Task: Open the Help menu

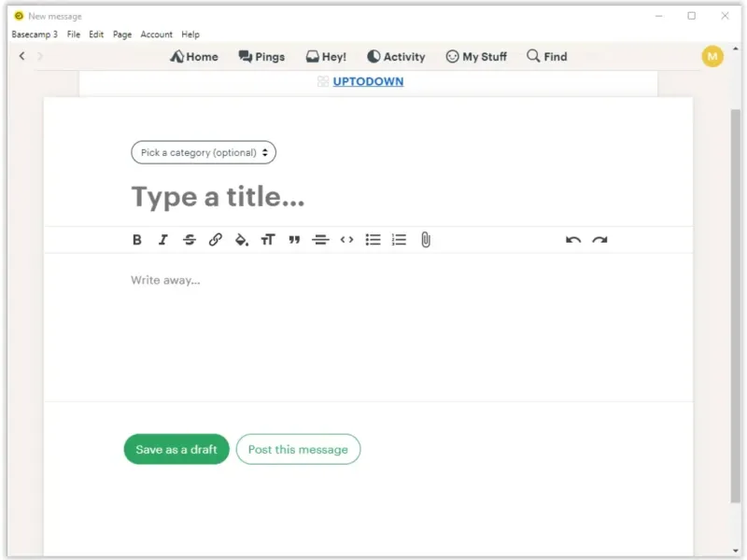Action: click(x=190, y=35)
